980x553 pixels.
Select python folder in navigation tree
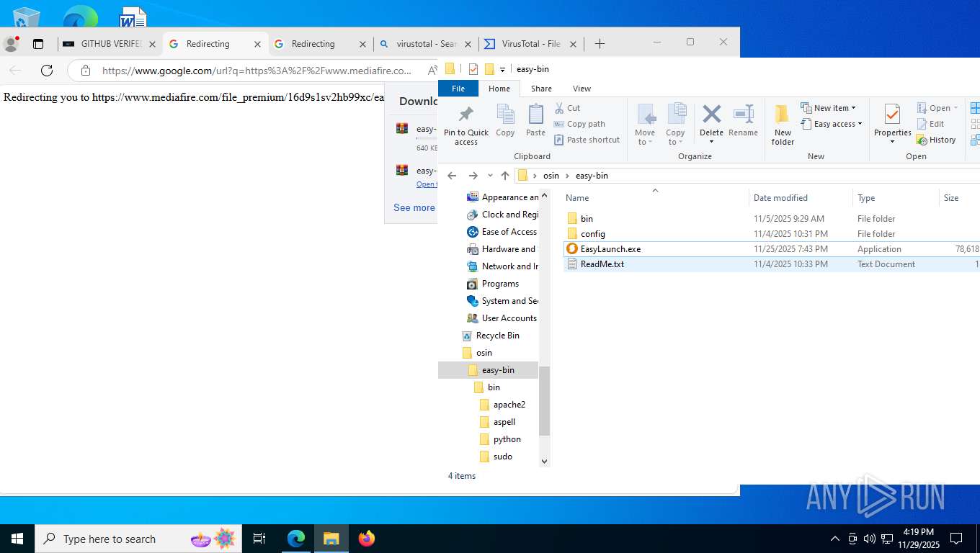(507, 439)
